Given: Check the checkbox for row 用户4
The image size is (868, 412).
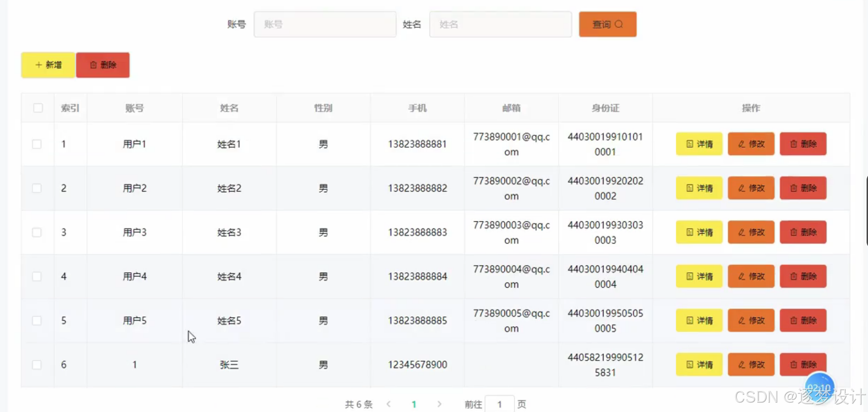Looking at the screenshot, I should coord(37,276).
